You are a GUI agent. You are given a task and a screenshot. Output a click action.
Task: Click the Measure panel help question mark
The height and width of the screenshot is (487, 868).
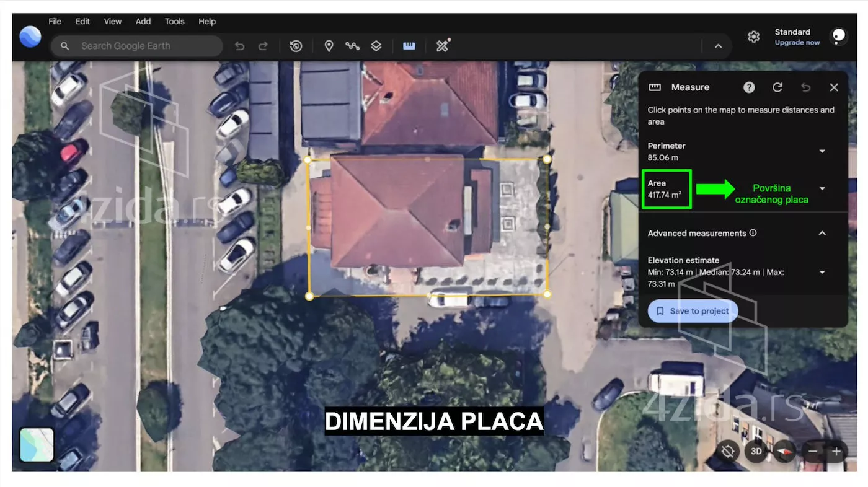[749, 87]
